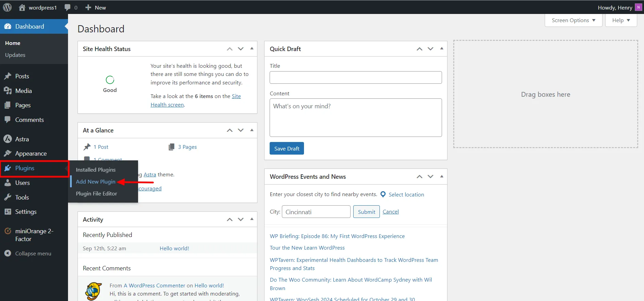
Task: Select Add New Plugin in submenu
Action: (96, 181)
